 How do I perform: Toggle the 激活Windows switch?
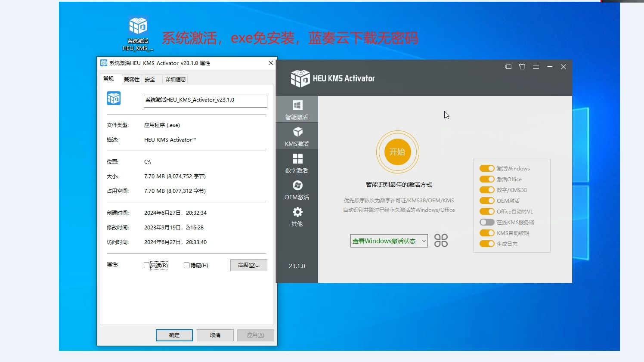coord(487,168)
